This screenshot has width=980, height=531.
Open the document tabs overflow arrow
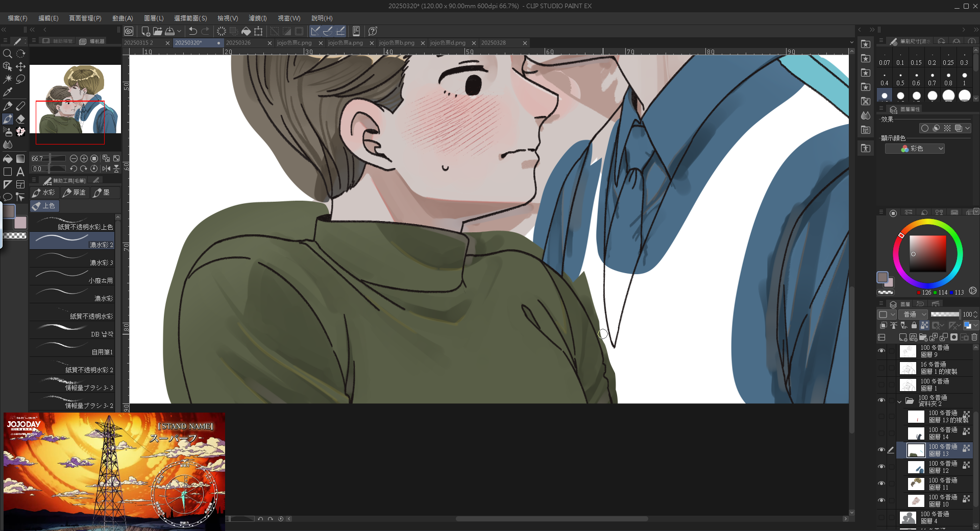click(x=851, y=43)
